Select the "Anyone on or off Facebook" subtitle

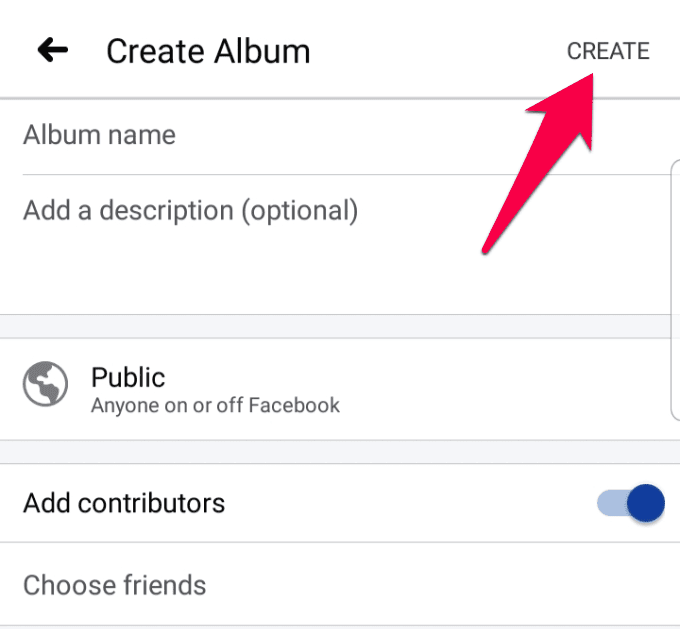215,406
